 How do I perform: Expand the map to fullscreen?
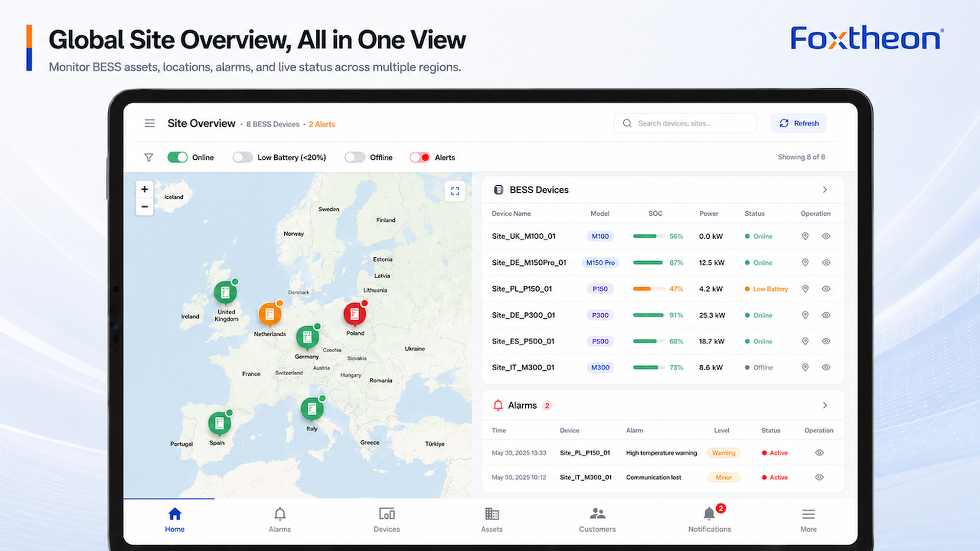pos(455,191)
